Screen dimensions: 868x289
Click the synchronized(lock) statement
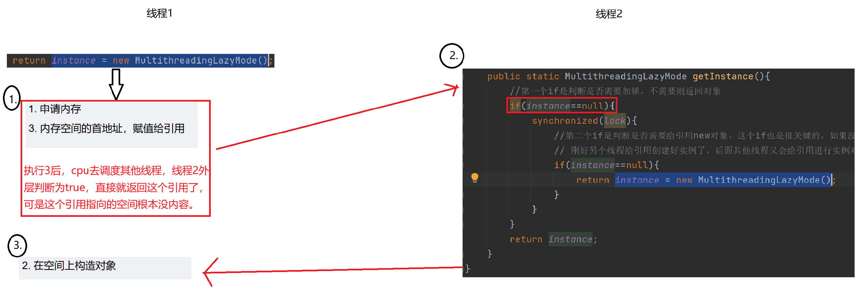(x=584, y=120)
